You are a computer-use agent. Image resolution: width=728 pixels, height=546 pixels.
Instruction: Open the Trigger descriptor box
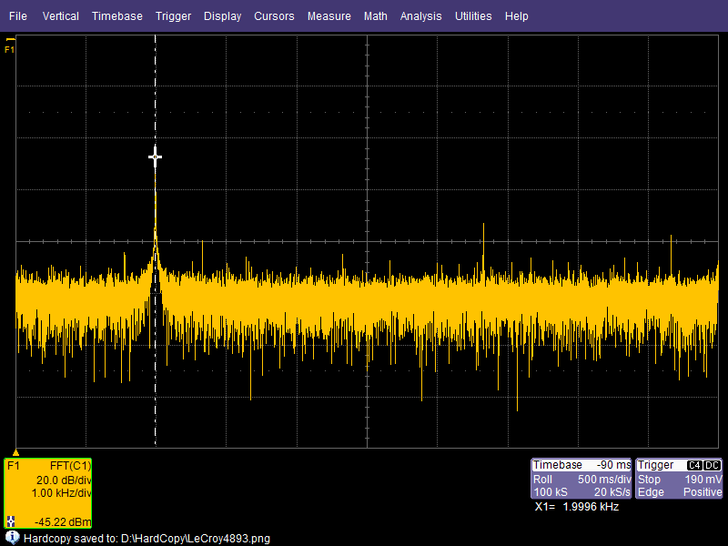point(679,479)
